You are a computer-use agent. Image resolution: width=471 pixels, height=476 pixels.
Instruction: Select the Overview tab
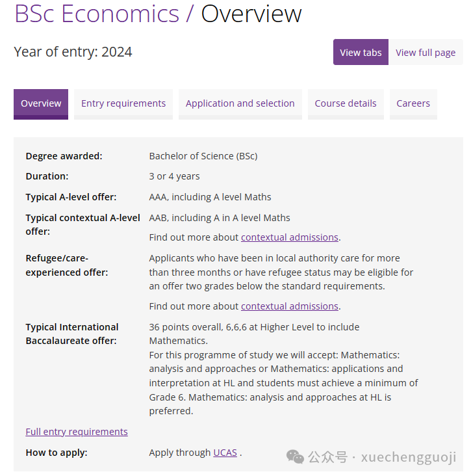tap(41, 104)
